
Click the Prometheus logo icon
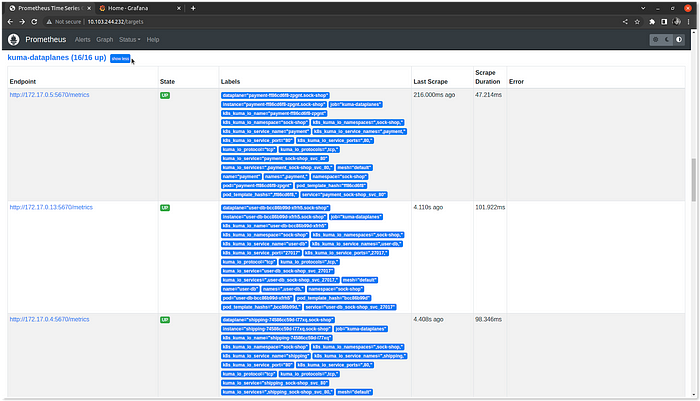pyautogui.click(x=13, y=39)
